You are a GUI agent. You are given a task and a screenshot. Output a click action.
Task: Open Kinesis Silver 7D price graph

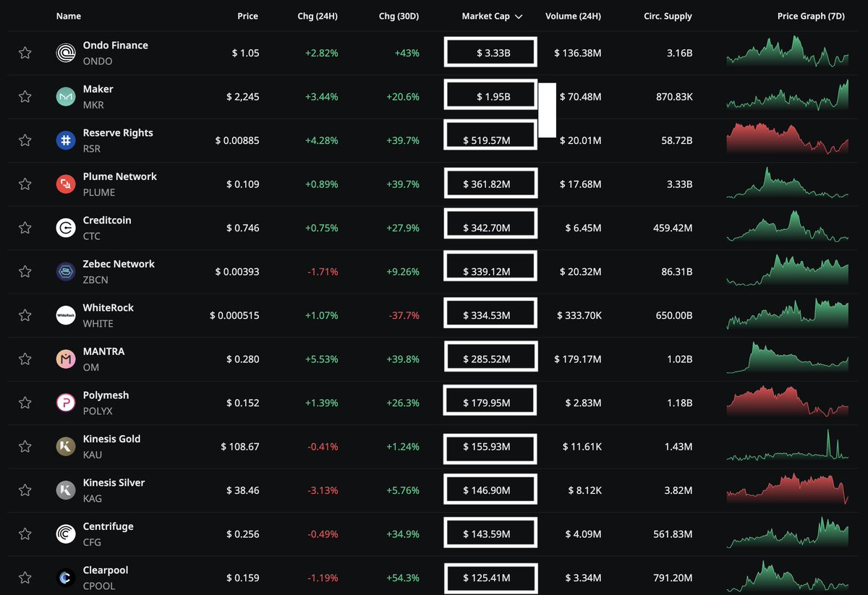[x=787, y=489]
